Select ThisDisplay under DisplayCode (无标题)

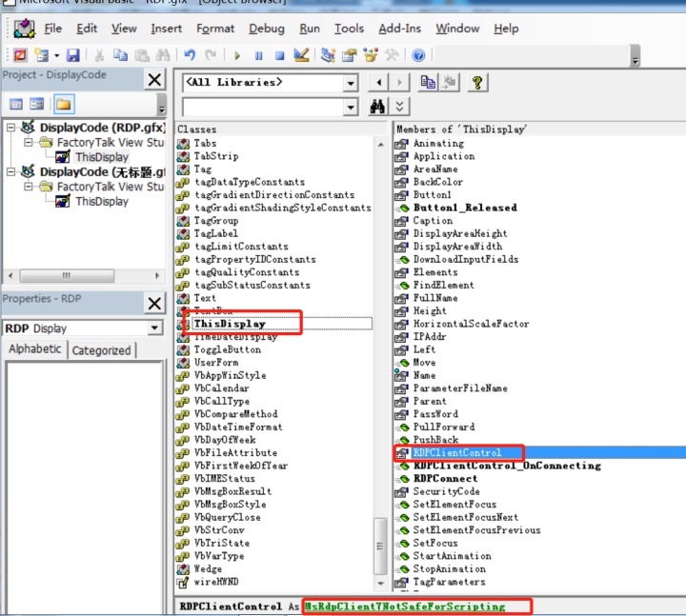point(102,201)
